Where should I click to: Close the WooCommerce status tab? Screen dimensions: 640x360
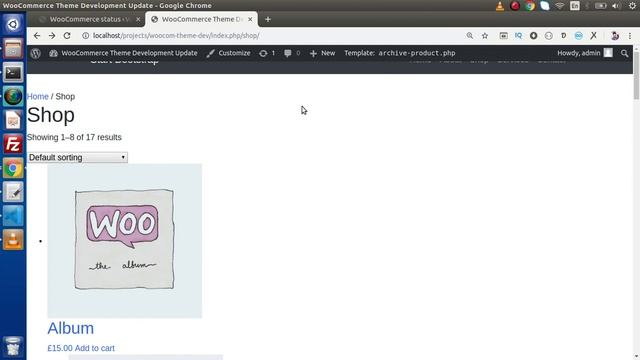pos(138,19)
